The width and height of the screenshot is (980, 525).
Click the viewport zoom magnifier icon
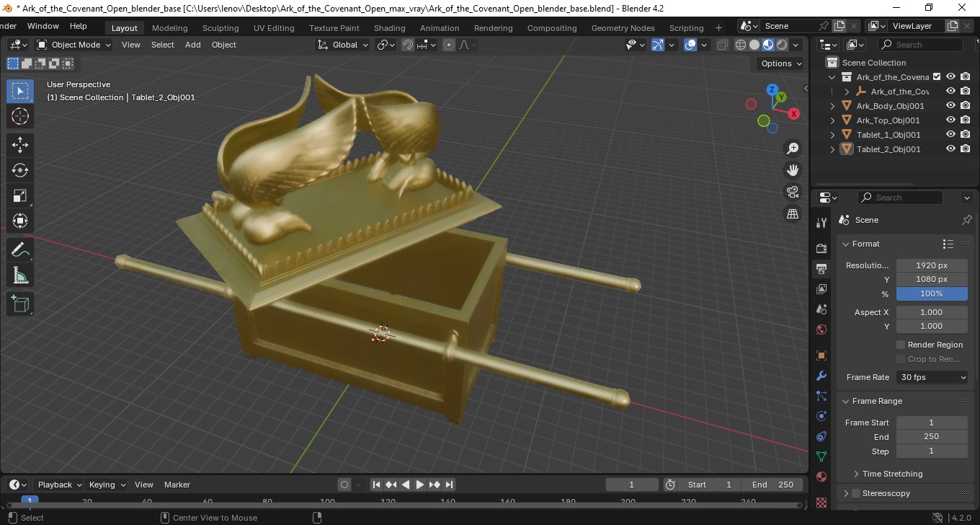tap(793, 149)
